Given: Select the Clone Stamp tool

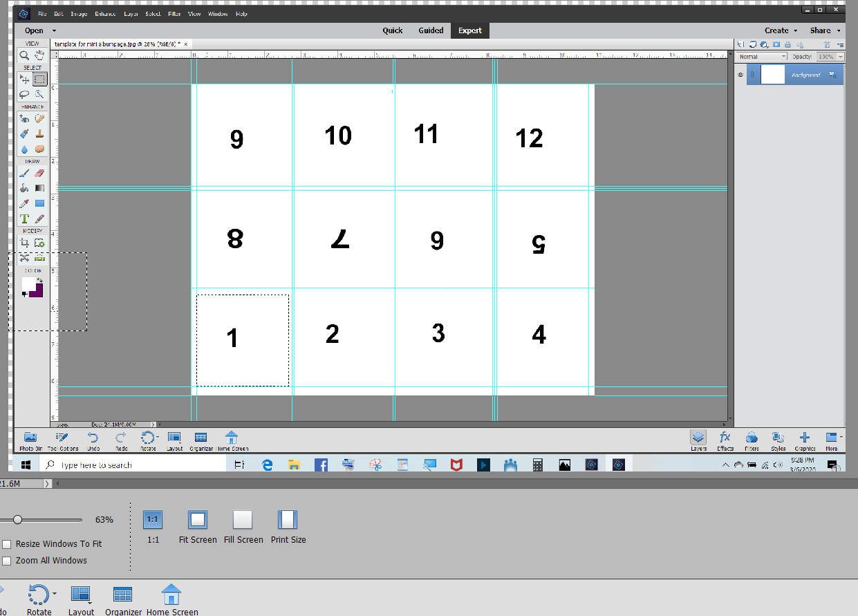Looking at the screenshot, I should [x=39, y=133].
